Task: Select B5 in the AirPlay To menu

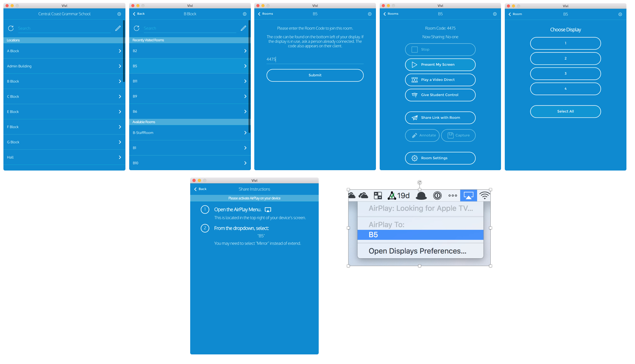Action: [420, 235]
